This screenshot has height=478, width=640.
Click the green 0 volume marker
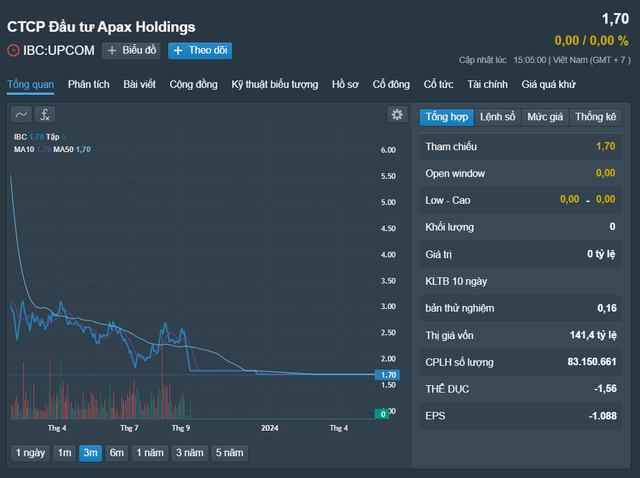(x=382, y=414)
